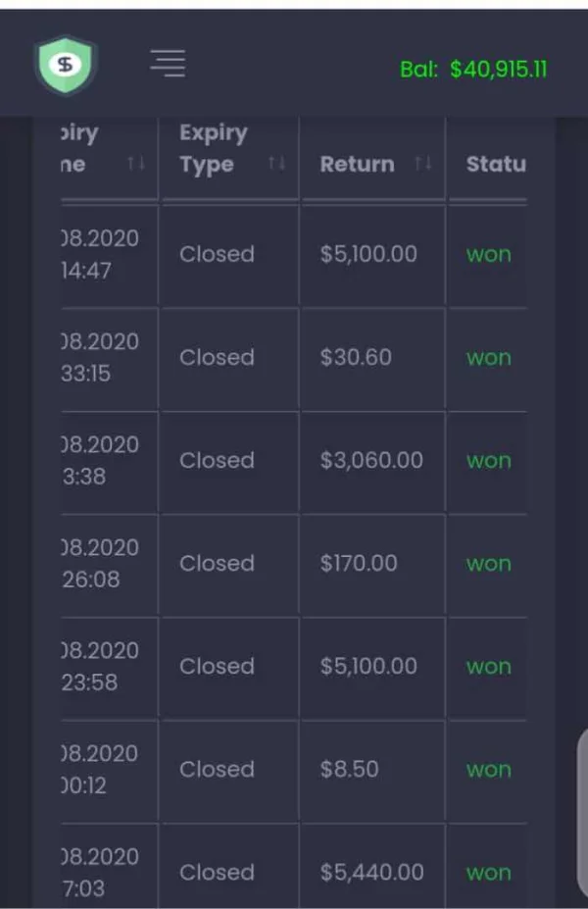Click the Bal: $40,915.11 balance text
Viewport: 588px width, 909px height.
(x=473, y=70)
